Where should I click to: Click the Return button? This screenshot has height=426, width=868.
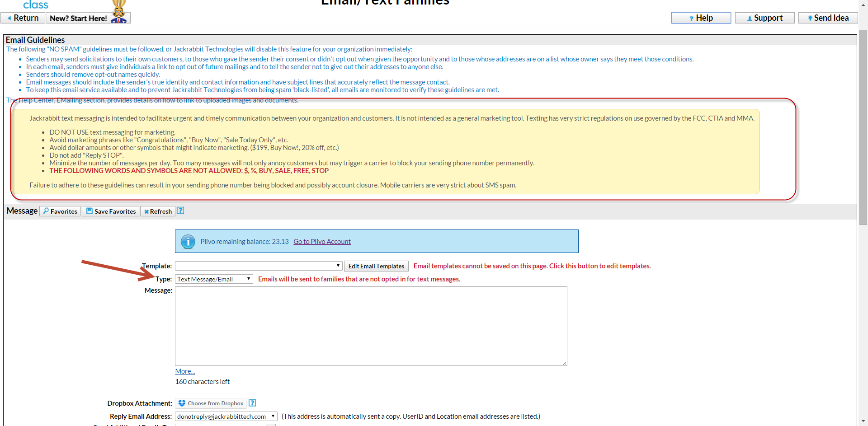[23, 18]
